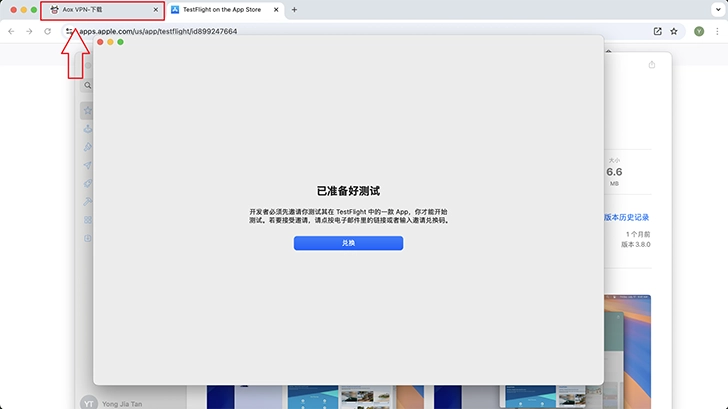
Task: Click the address bar showing apps.apple.com URL
Action: click(300, 31)
